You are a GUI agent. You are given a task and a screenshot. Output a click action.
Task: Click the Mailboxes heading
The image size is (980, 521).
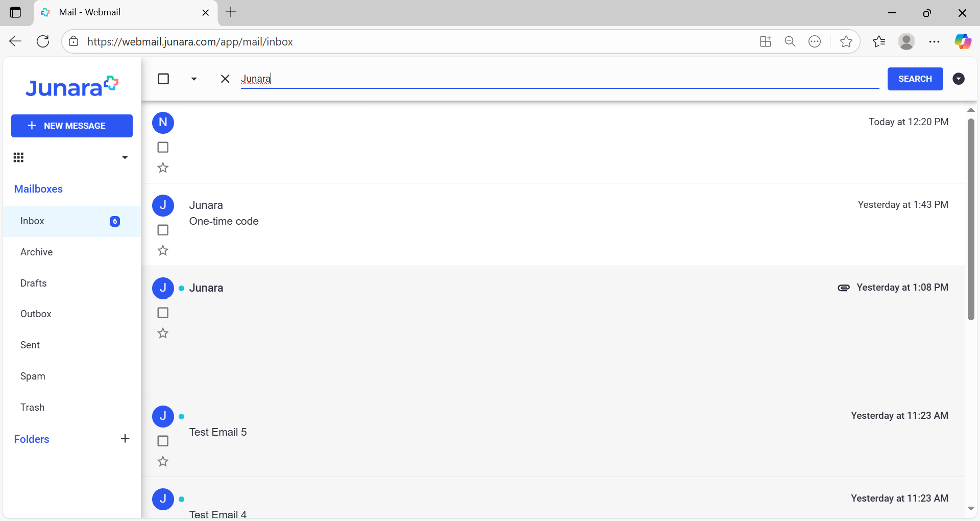coord(38,189)
